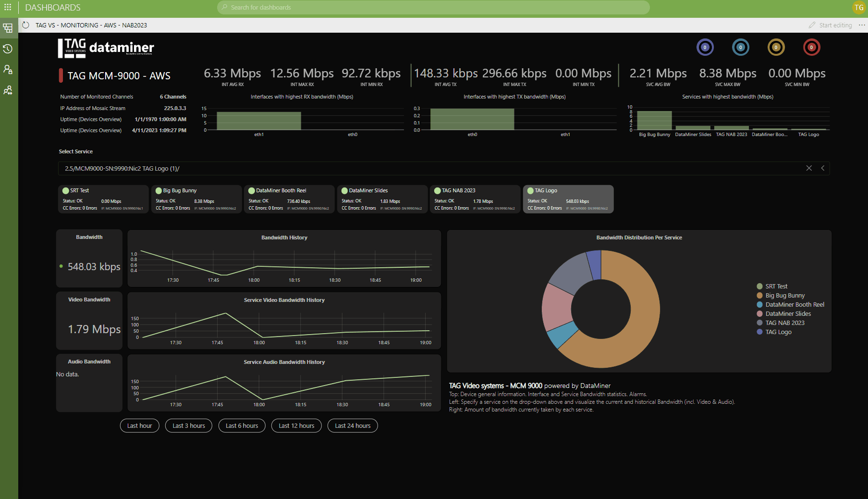Toggle SRT Test in pie legend

[x=772, y=287]
